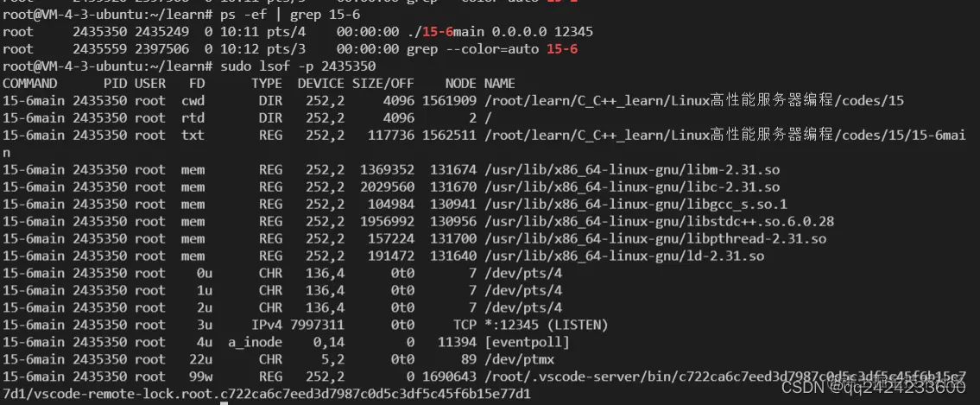
Task: Click the 'cwd' file descriptor entry
Action: tap(193, 101)
